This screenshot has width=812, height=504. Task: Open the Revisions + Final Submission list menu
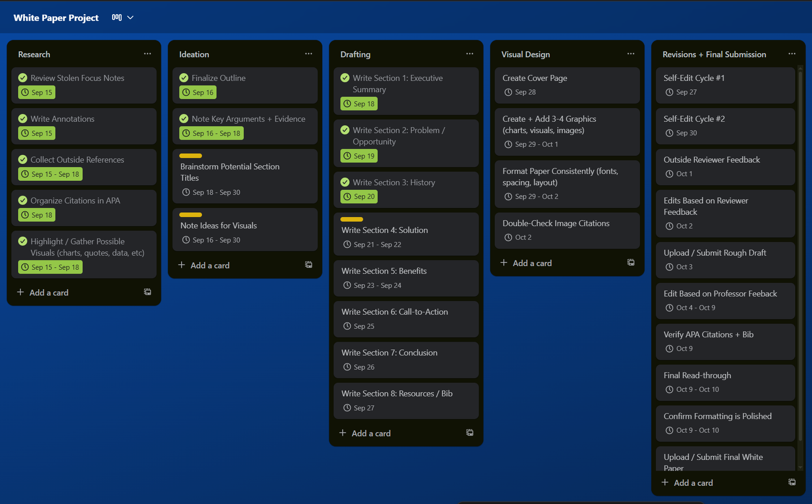point(792,54)
